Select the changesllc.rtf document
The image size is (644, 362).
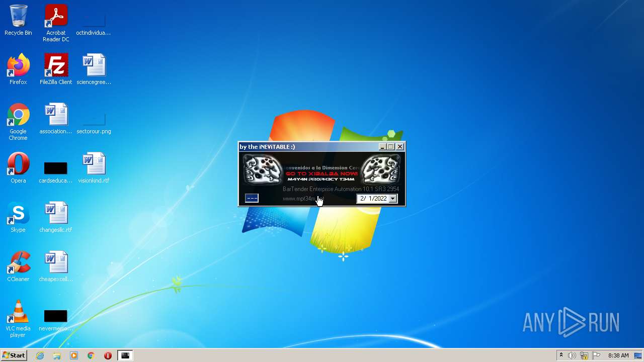[x=56, y=217]
